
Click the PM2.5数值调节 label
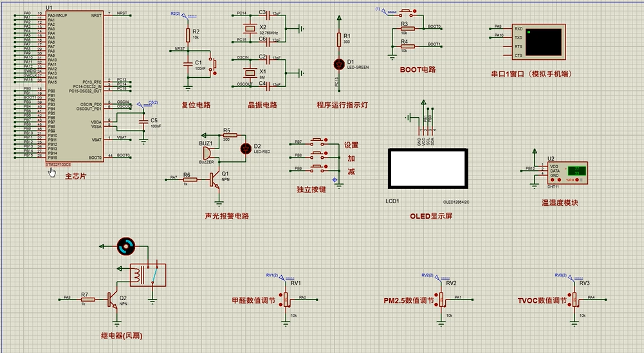(409, 300)
